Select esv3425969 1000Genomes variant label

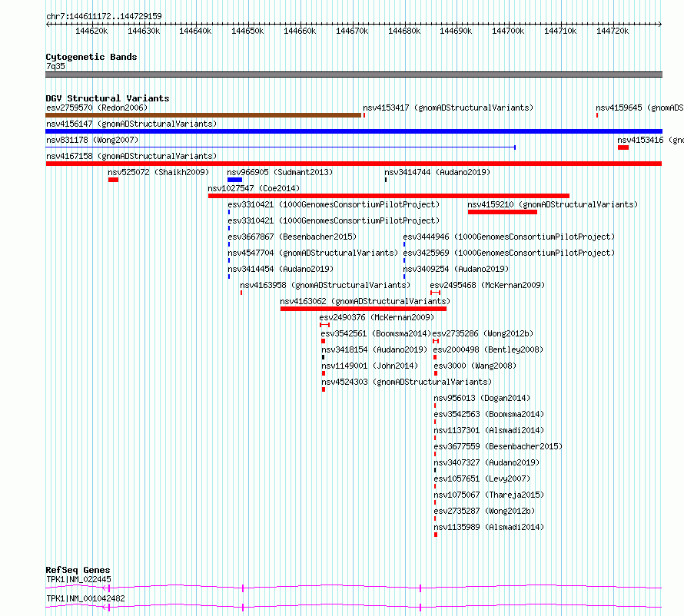click(509, 253)
